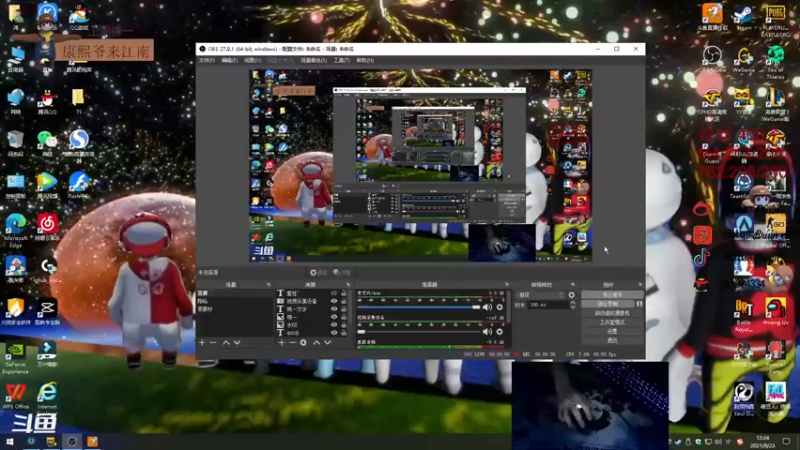The height and width of the screenshot is (450, 800).
Task: Open the 视图(V) menu
Action: pos(252,60)
